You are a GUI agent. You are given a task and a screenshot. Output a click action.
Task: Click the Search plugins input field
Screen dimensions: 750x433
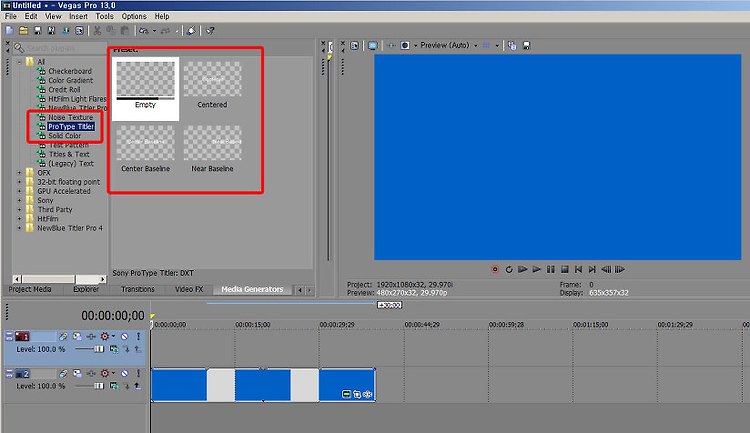point(61,48)
